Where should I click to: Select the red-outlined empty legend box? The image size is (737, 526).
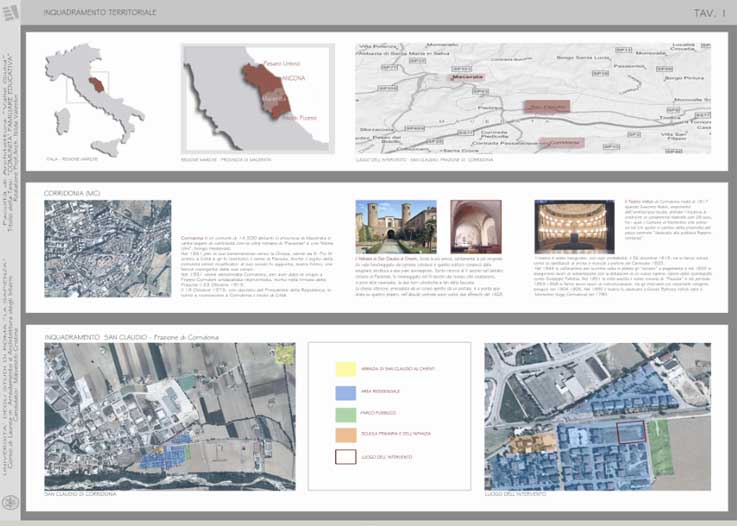point(345,457)
